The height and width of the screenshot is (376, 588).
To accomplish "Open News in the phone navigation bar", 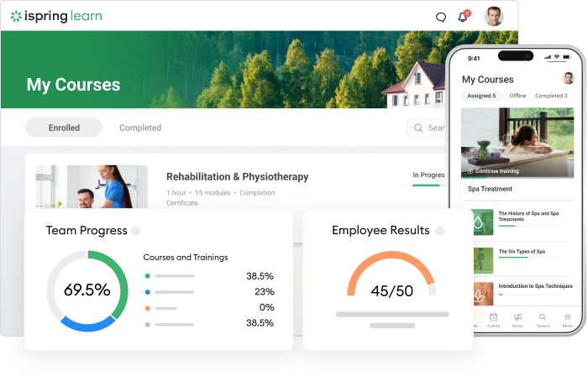I will click(517, 320).
